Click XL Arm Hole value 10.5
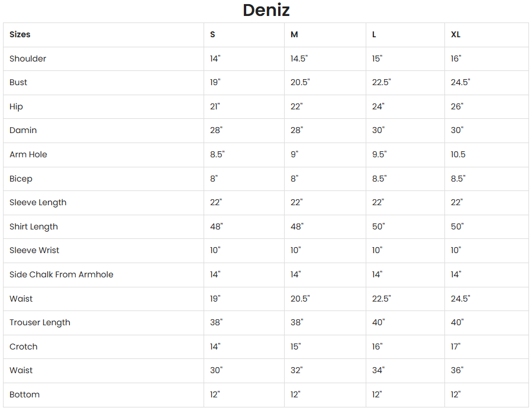Viewport: 532px width, 411px height. [458, 154]
